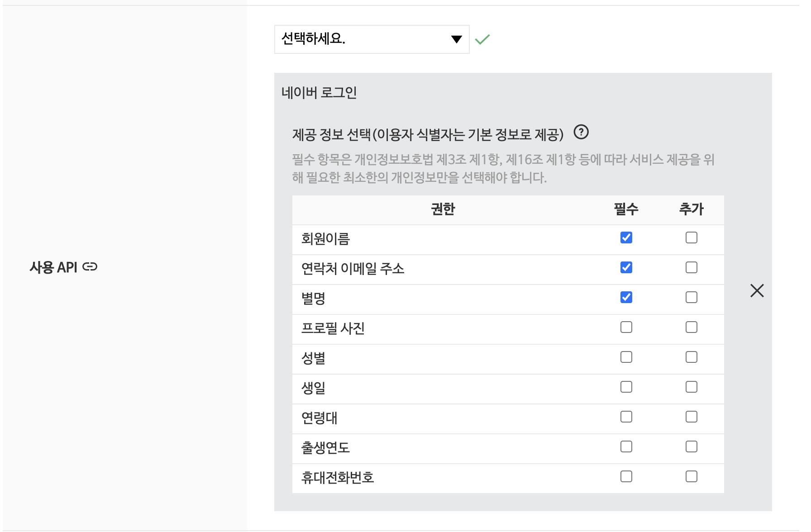This screenshot has width=811, height=532.
Task: Check 추가 for 별명
Action: pyautogui.click(x=692, y=297)
